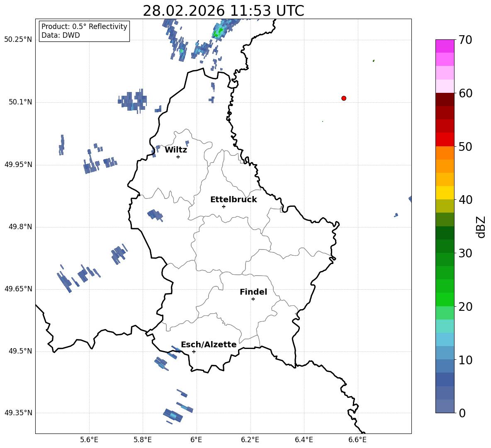This screenshot has width=491, height=448.
Task: Click the Esch/Alzette station cross marker
Action: click(x=194, y=351)
